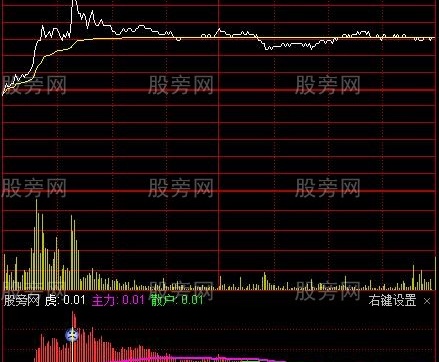Click the sad face marker icon

(x=71, y=335)
